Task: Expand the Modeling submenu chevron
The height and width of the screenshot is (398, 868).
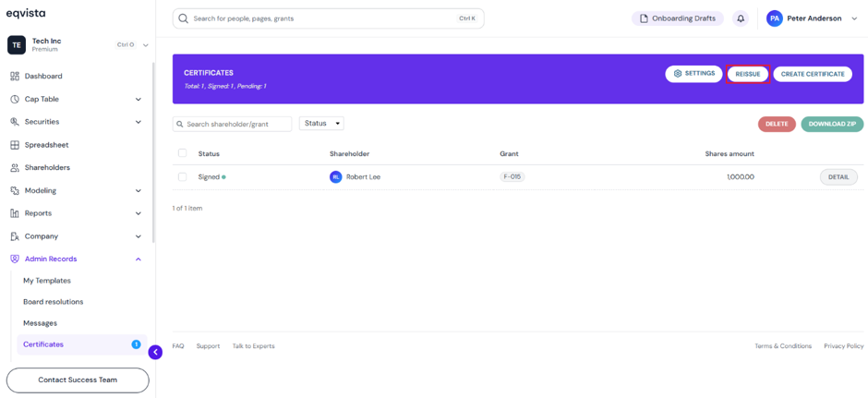Action: [x=139, y=191]
